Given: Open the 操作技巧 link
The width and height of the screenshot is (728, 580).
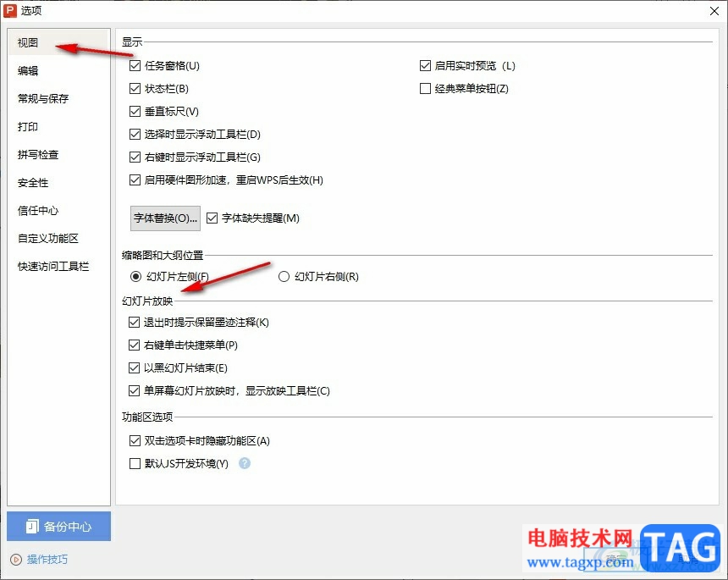Looking at the screenshot, I should [47, 560].
